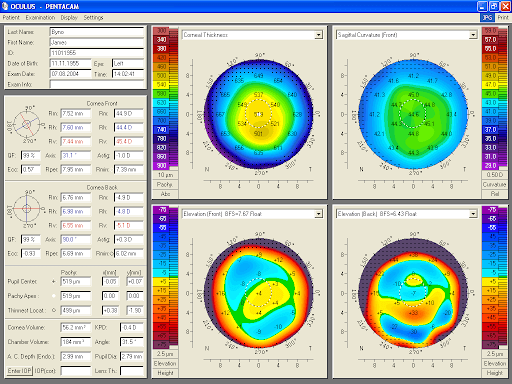Click the Print button
512x384 pixels.
(x=503, y=18)
